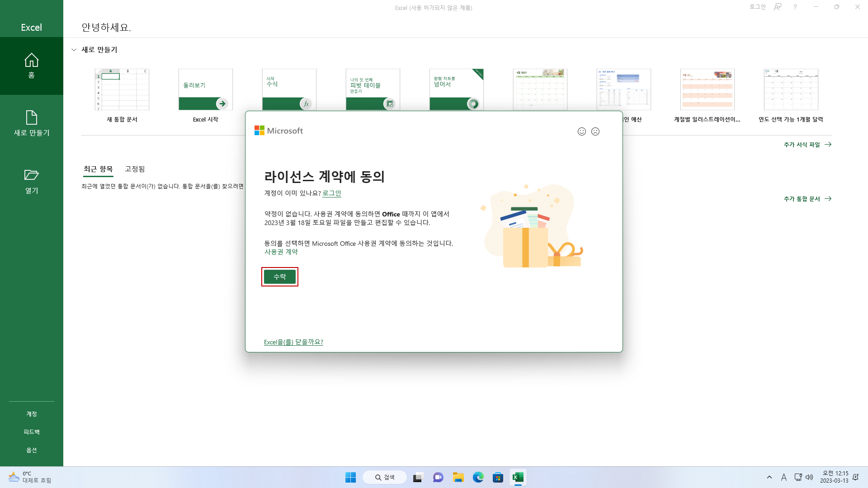Open 계정 in the sidebar
Screen dimensions: 868x488
[31, 414]
